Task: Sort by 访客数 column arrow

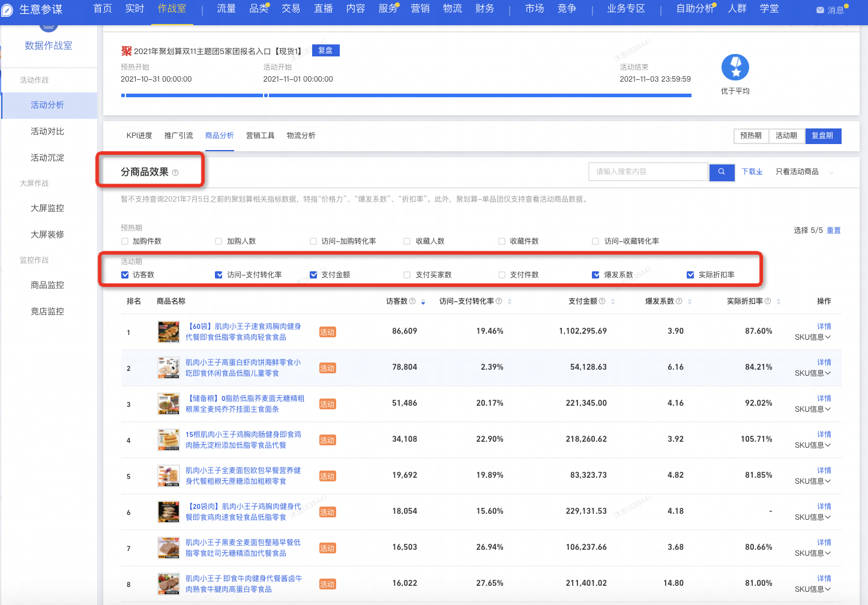Action: (x=423, y=302)
